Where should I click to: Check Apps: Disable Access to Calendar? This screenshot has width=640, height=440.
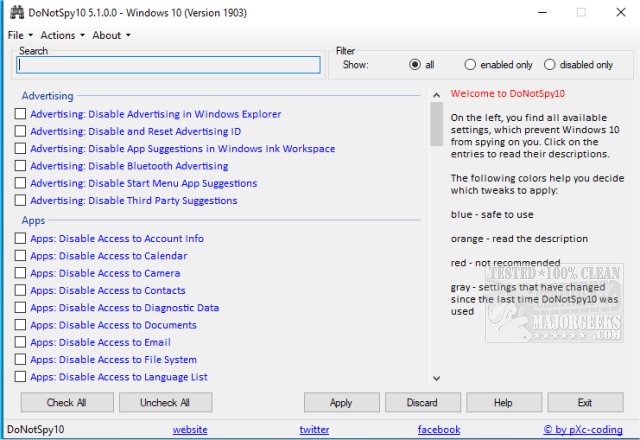[20, 256]
